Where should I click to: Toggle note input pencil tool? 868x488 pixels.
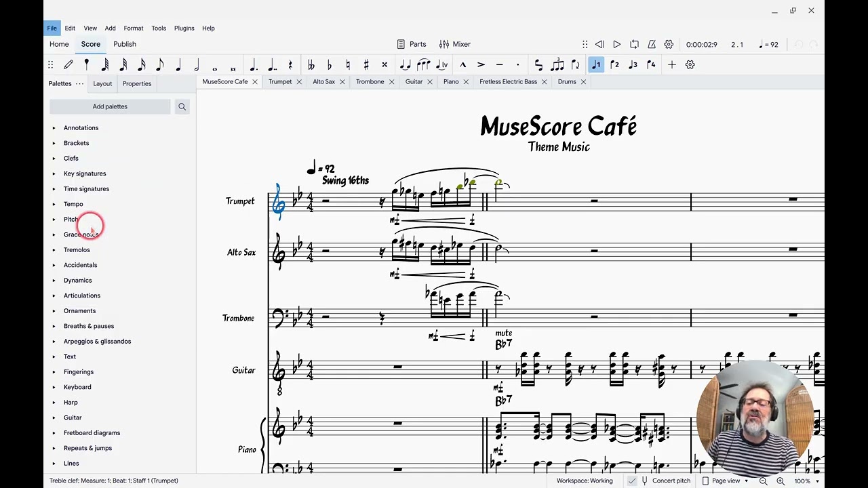click(68, 64)
